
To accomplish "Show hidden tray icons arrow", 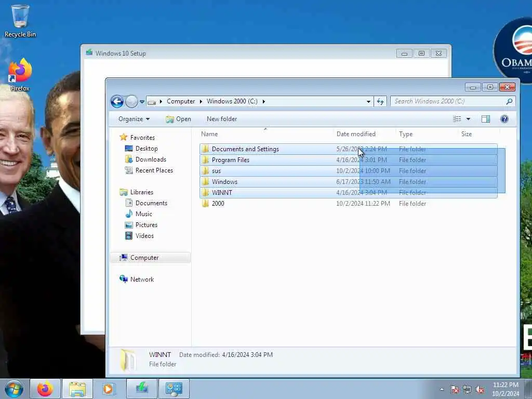I will pyautogui.click(x=442, y=390).
